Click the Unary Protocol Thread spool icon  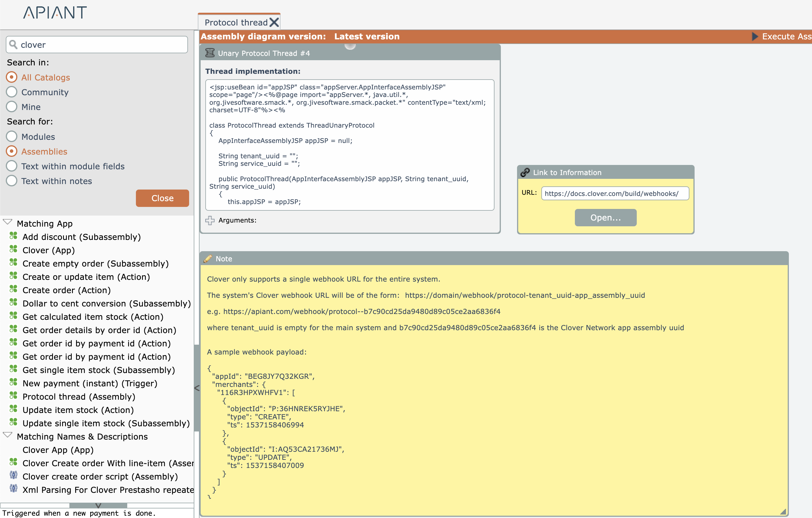210,53
